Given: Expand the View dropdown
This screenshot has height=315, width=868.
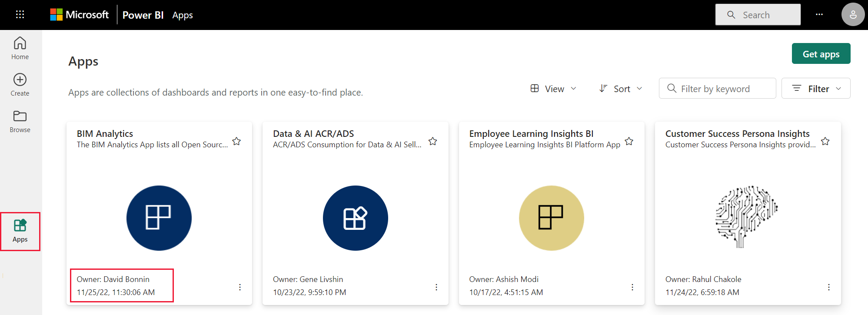Looking at the screenshot, I should pos(553,89).
